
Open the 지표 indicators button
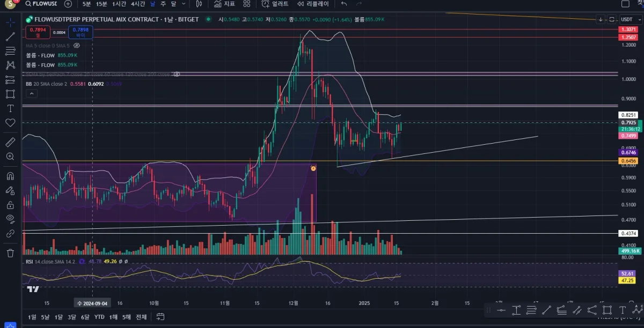(224, 4)
